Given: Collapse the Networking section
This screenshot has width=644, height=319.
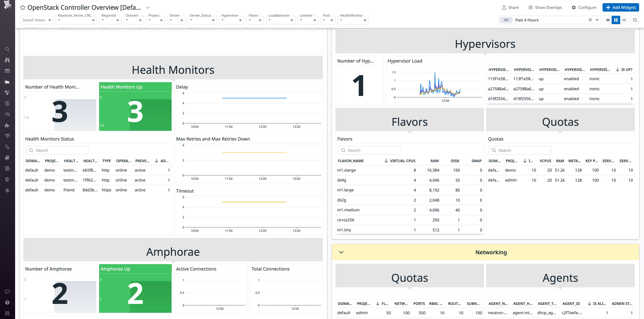Looking at the screenshot, I should [341, 252].
